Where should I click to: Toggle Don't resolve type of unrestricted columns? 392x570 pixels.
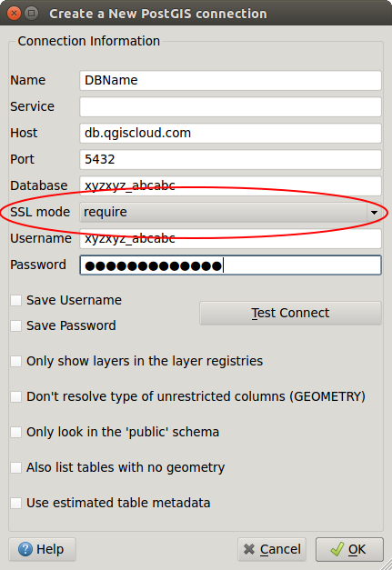(x=16, y=396)
